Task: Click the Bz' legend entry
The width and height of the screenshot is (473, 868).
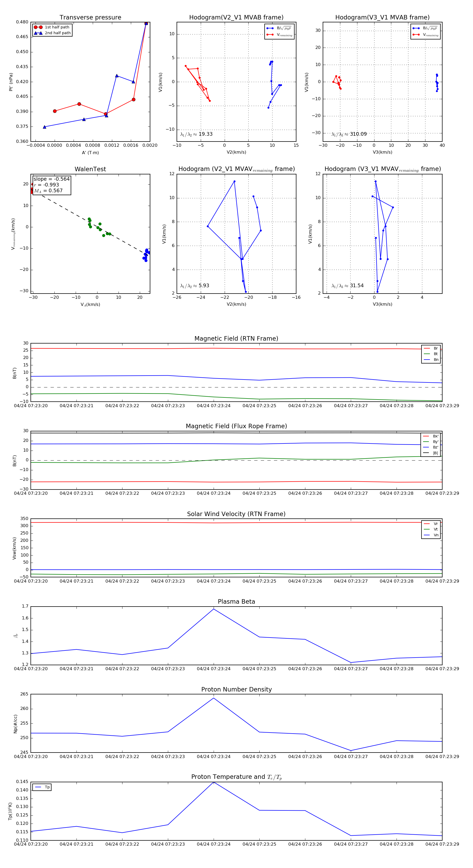Action: (431, 447)
